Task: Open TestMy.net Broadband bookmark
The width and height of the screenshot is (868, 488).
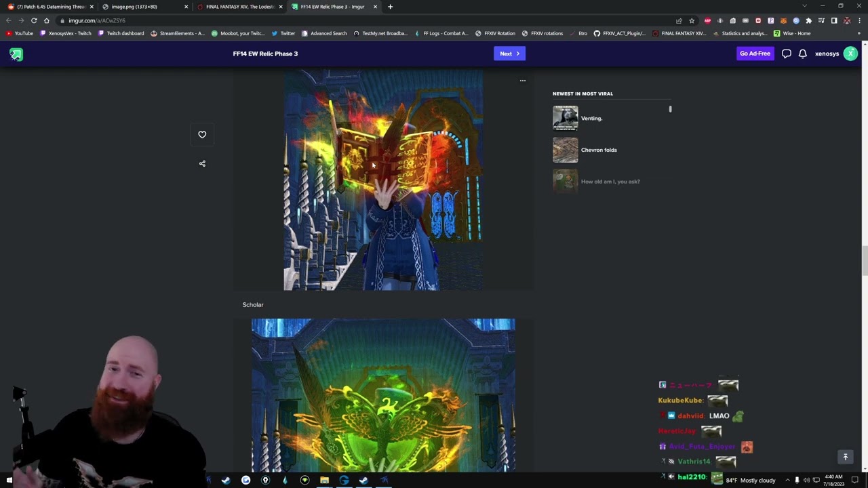Action: tap(381, 33)
